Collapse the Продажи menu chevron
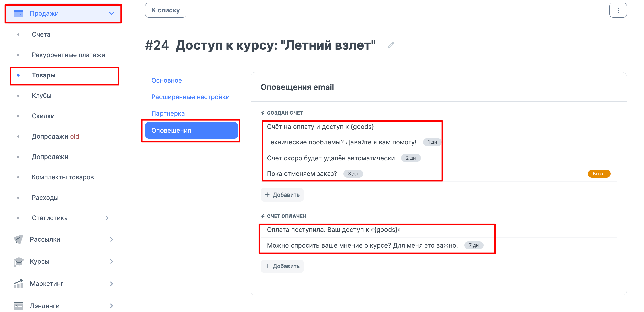Screen dimensions: 644x312 [111, 13]
